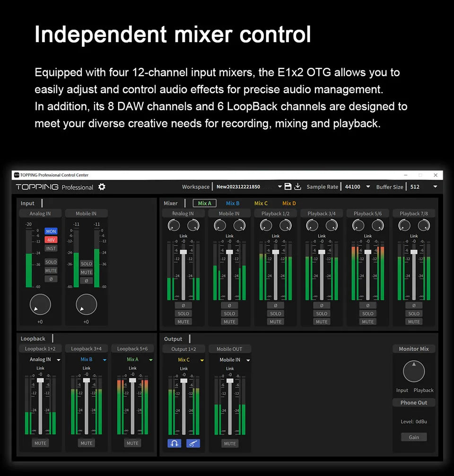The width and height of the screenshot is (454, 476).
Task: Click the save workspace floppy icon
Action: (x=288, y=186)
